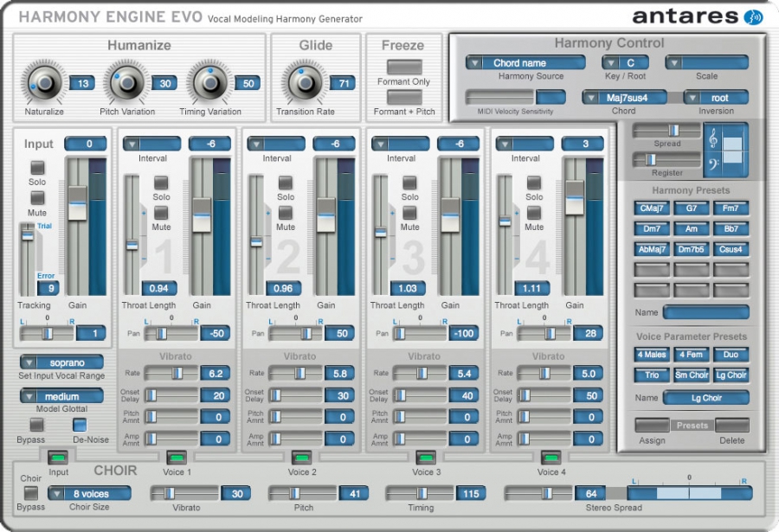Open the Chord name harmony source dropdown
The image size is (779, 532).
click(526, 62)
